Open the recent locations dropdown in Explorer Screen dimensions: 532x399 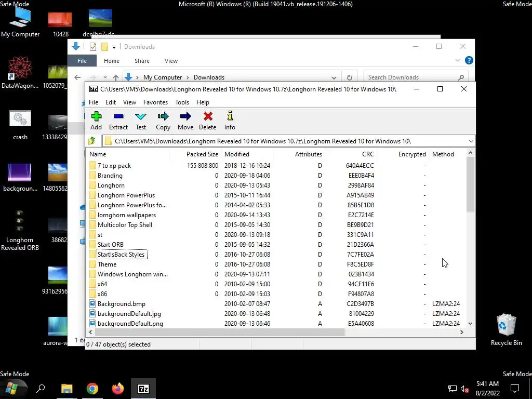coord(105,77)
